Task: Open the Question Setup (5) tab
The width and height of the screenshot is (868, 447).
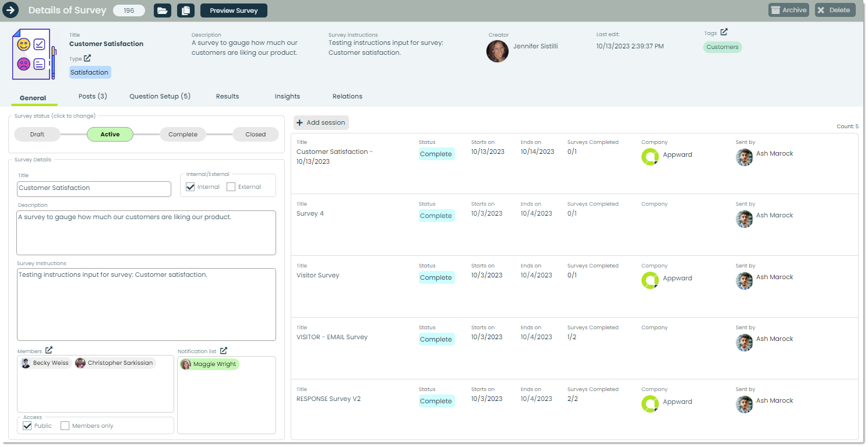Action: click(x=160, y=96)
